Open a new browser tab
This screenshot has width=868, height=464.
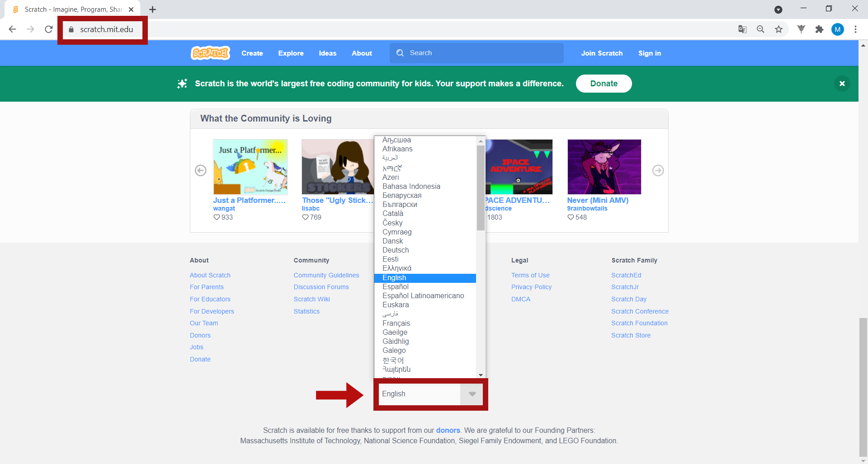click(x=153, y=9)
